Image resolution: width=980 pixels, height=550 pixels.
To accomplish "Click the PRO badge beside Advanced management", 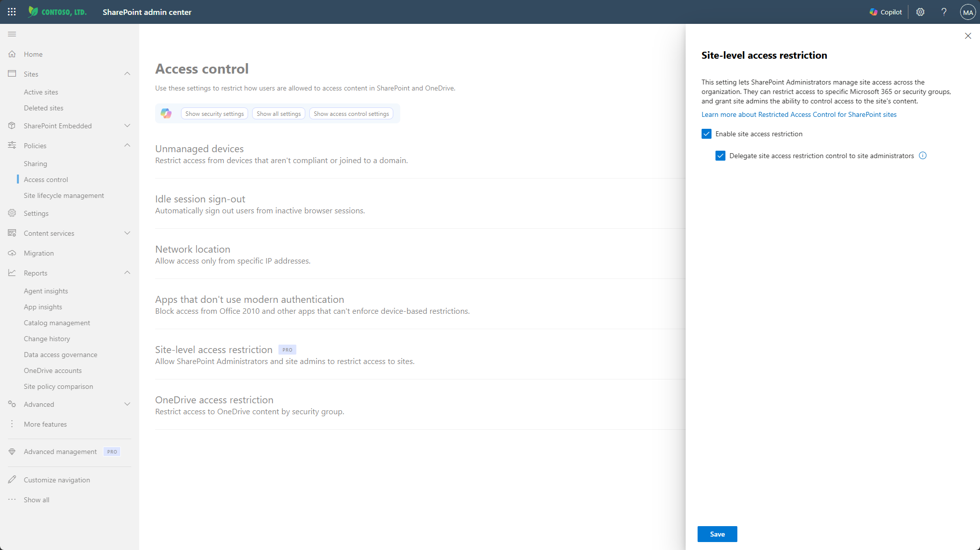I will [x=112, y=452].
